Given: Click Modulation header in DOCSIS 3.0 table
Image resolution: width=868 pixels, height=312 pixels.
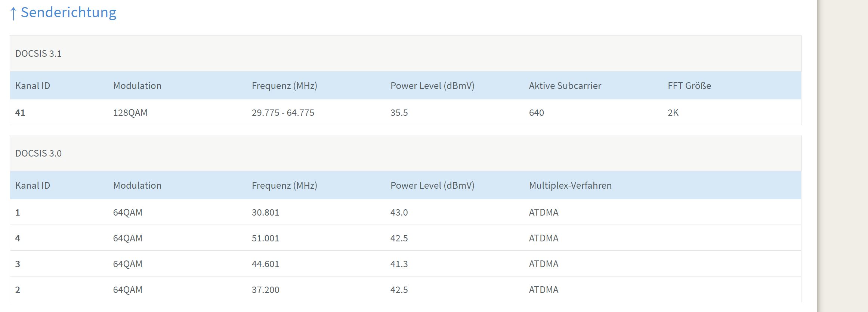Looking at the screenshot, I should point(137,185).
